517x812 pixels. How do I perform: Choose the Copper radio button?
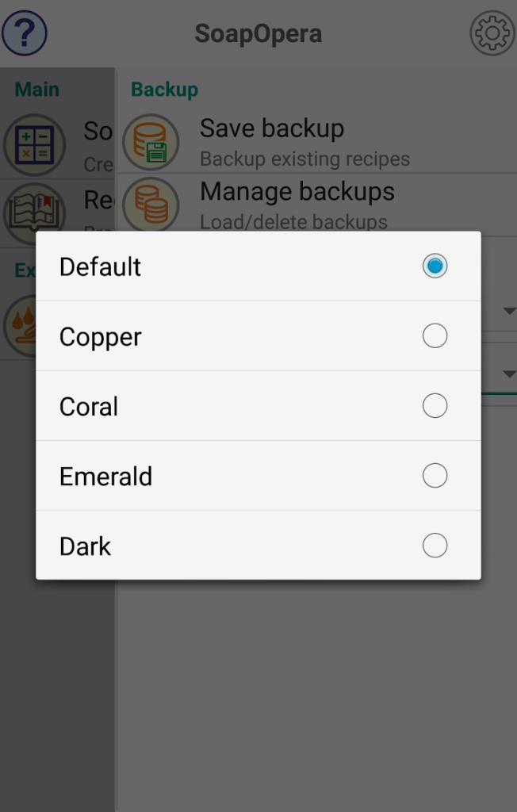[x=435, y=336]
